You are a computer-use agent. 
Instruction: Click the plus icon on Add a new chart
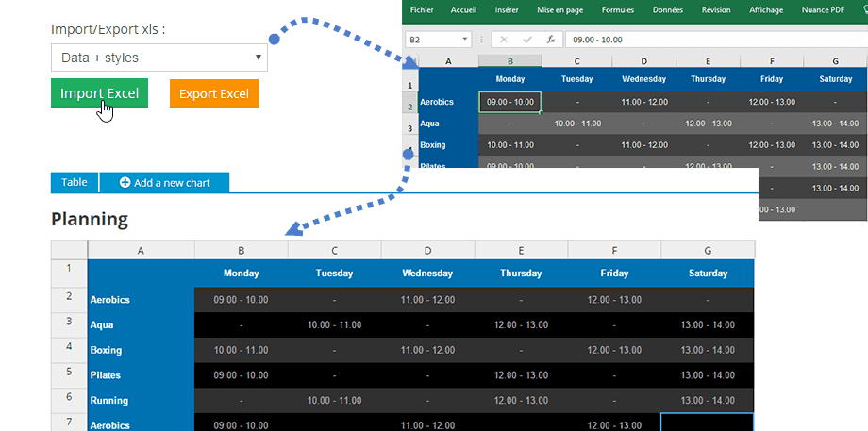pyautogui.click(x=125, y=183)
